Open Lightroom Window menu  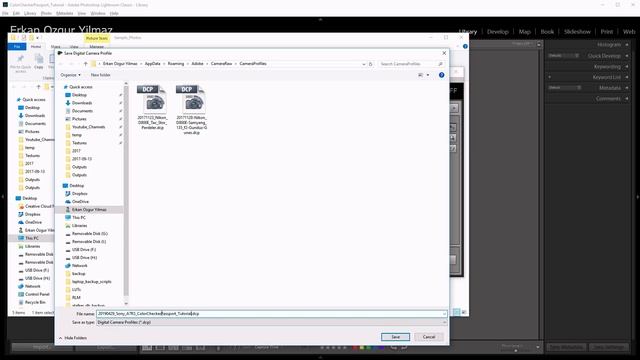(98, 13)
